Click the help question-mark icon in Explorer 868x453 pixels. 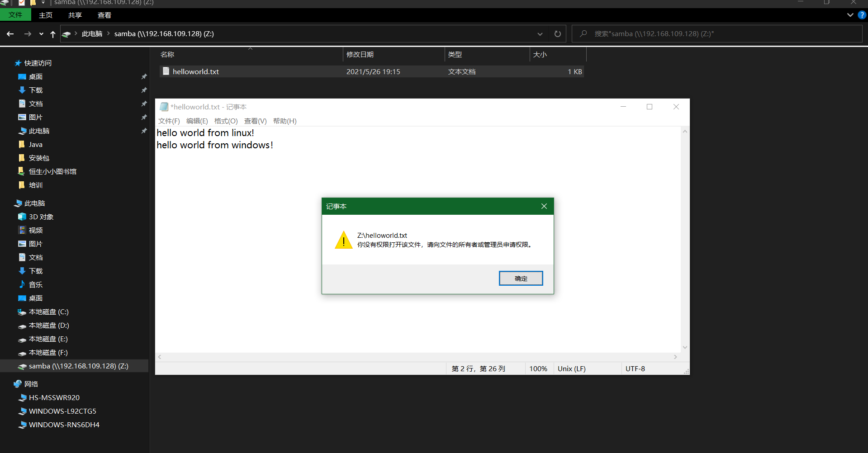click(x=861, y=15)
